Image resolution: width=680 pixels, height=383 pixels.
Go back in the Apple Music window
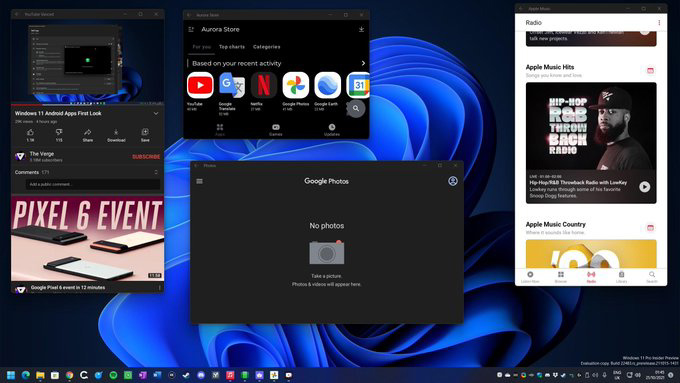click(x=521, y=9)
